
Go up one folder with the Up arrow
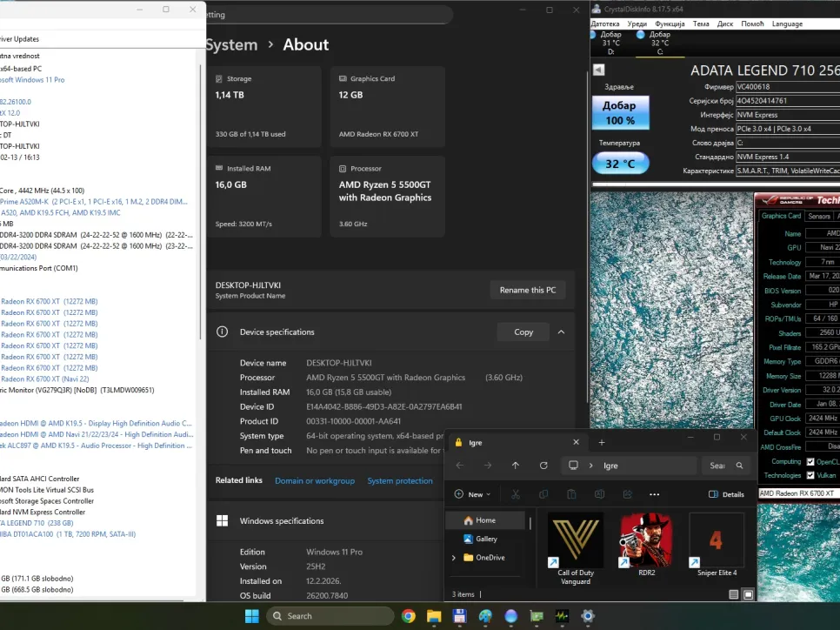[516, 466]
